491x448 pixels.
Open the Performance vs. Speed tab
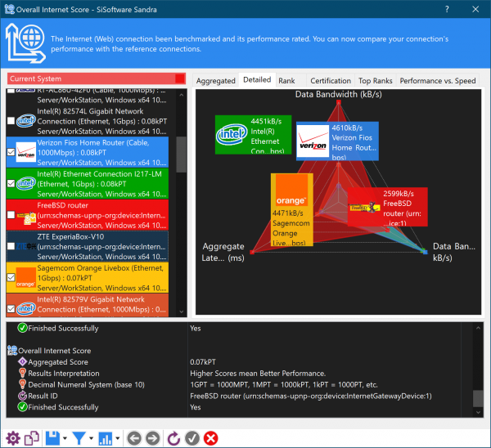point(438,81)
